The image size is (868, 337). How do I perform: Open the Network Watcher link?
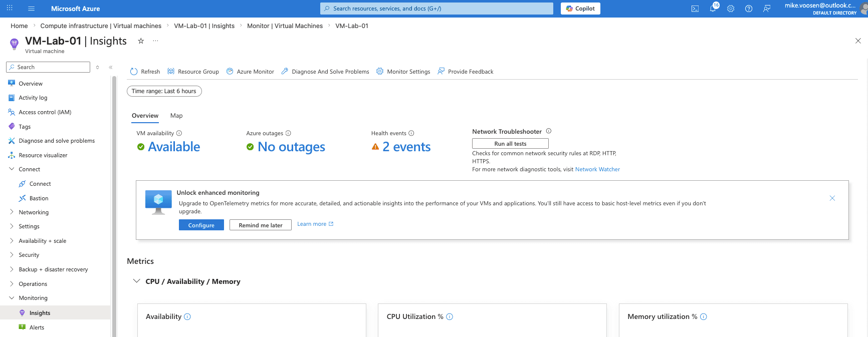(597, 169)
